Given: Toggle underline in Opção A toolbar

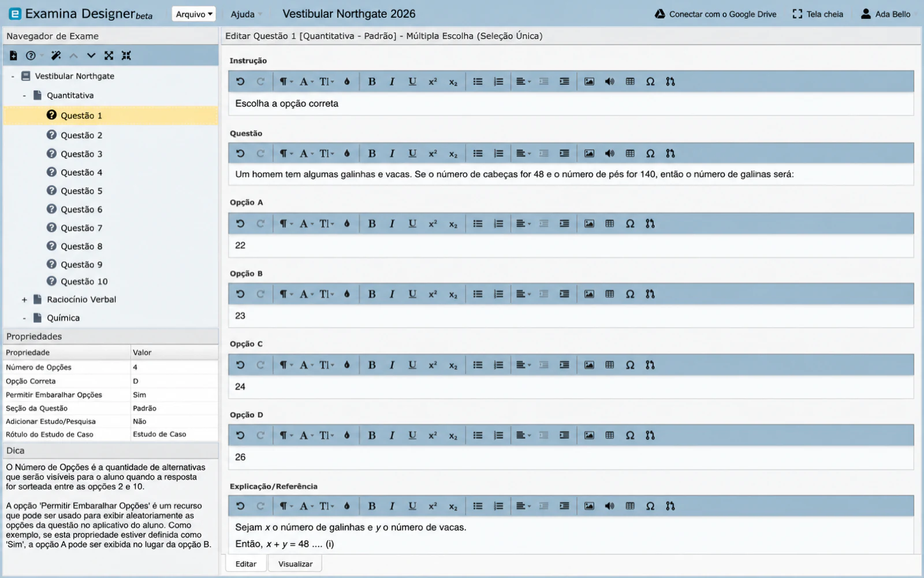Looking at the screenshot, I should point(412,224).
